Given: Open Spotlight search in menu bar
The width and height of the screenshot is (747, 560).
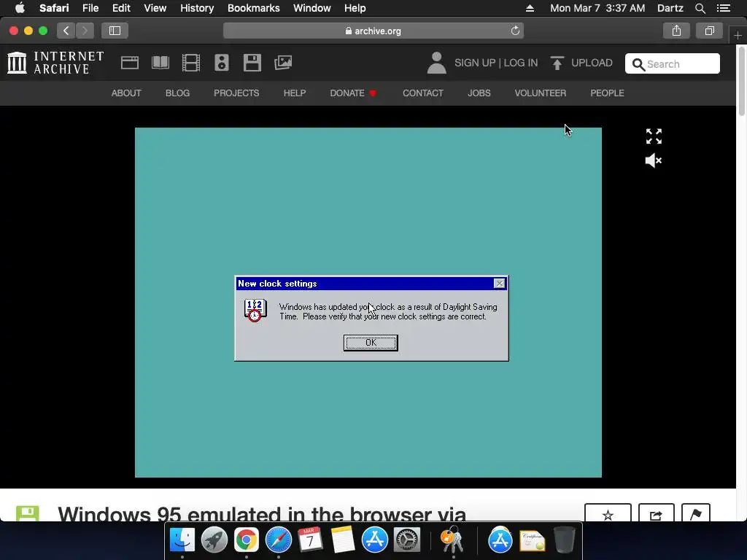Looking at the screenshot, I should coord(700,8).
